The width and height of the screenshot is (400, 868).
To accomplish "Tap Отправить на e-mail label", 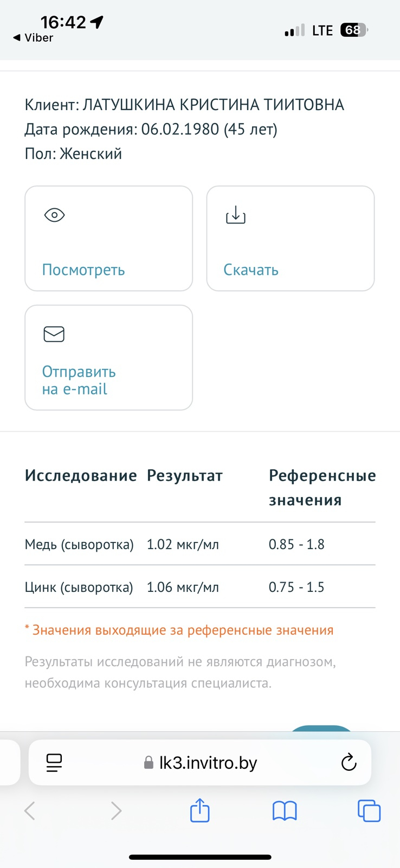I will point(79,380).
